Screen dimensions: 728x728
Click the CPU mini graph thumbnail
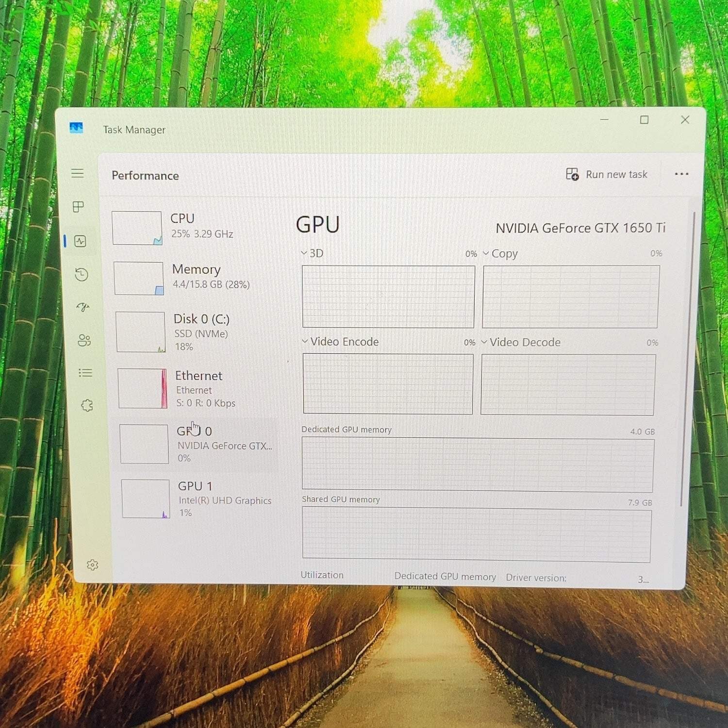(x=137, y=228)
